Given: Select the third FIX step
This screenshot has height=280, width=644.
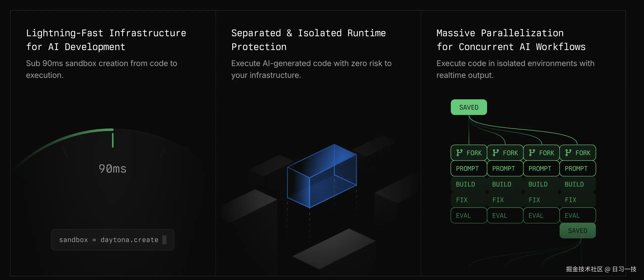Looking at the screenshot, I should coord(541,200).
